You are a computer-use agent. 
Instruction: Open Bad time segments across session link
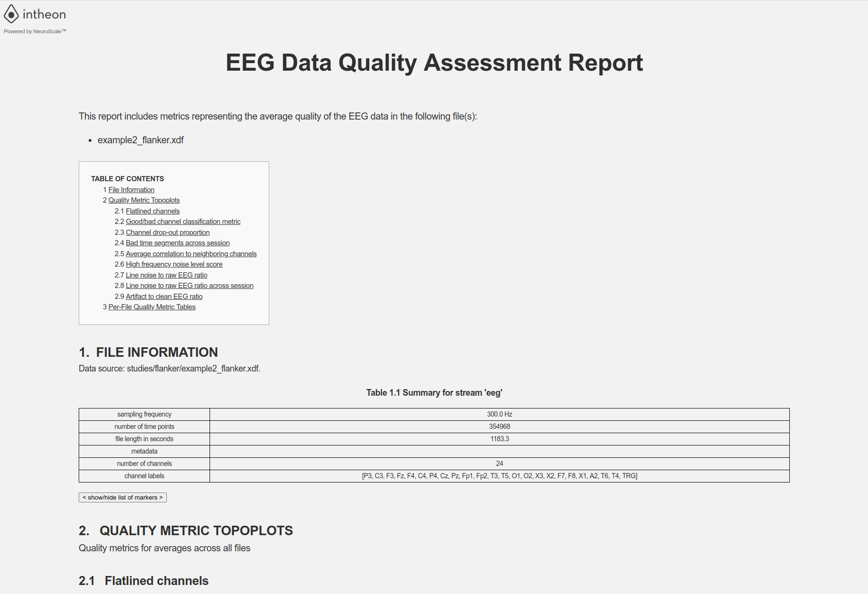pos(177,243)
